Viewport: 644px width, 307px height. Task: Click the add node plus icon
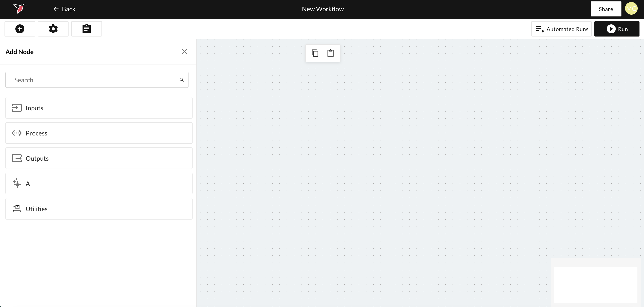20,29
